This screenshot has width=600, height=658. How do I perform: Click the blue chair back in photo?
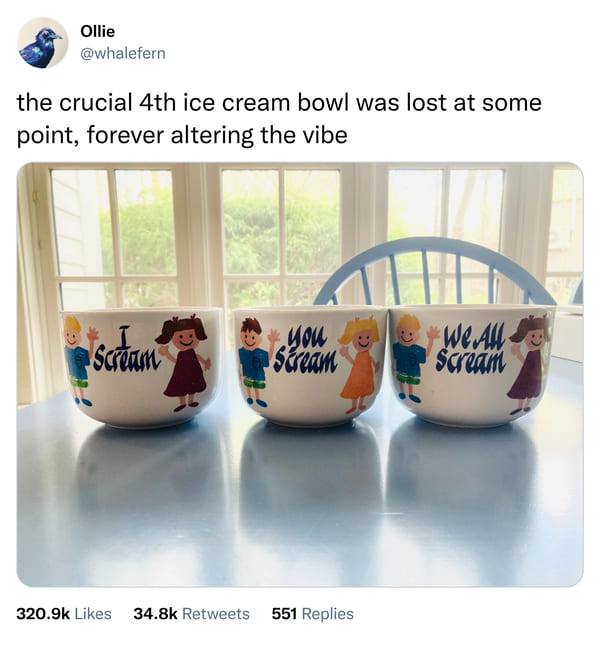(434, 271)
